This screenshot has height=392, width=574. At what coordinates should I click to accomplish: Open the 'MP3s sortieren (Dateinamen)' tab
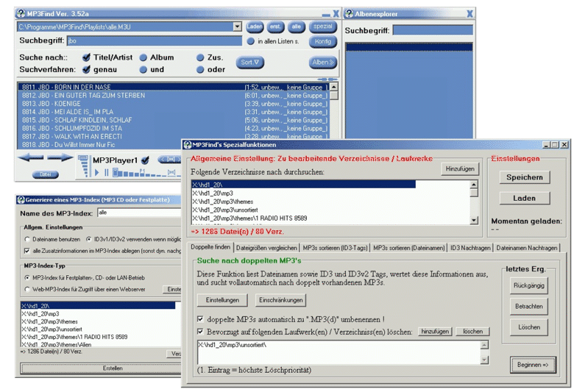tap(409, 248)
